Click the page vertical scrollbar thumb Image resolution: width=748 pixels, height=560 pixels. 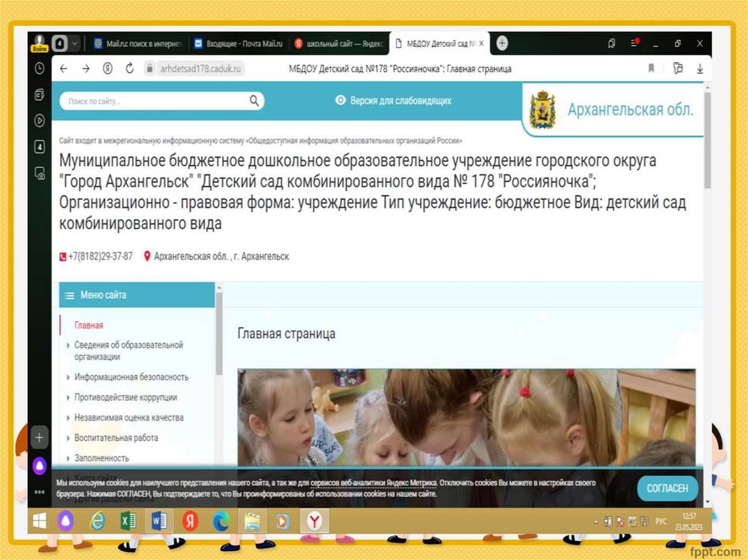coord(707,141)
